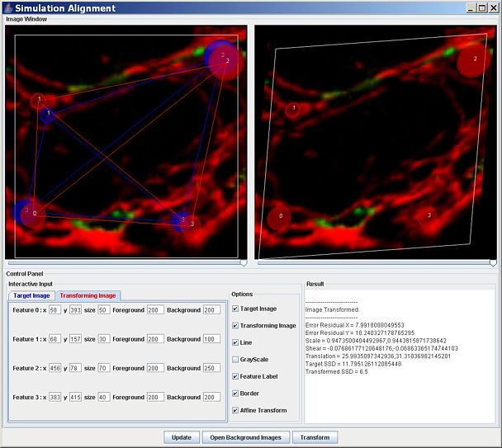Disable the Line checkbox

[236, 342]
